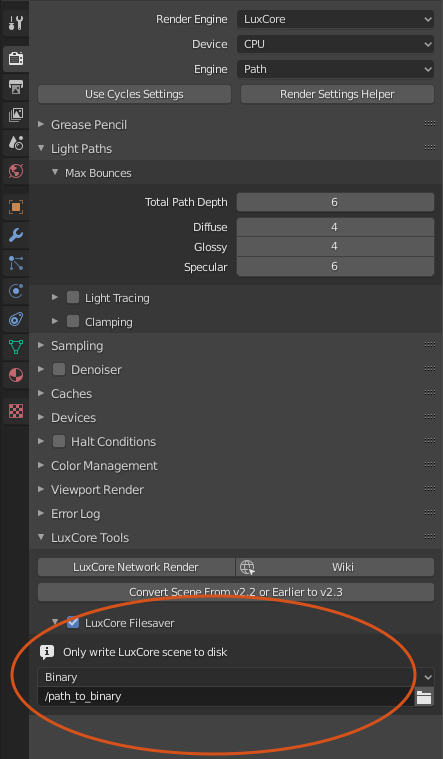Open the Render Engine dropdown

[x=336, y=19]
